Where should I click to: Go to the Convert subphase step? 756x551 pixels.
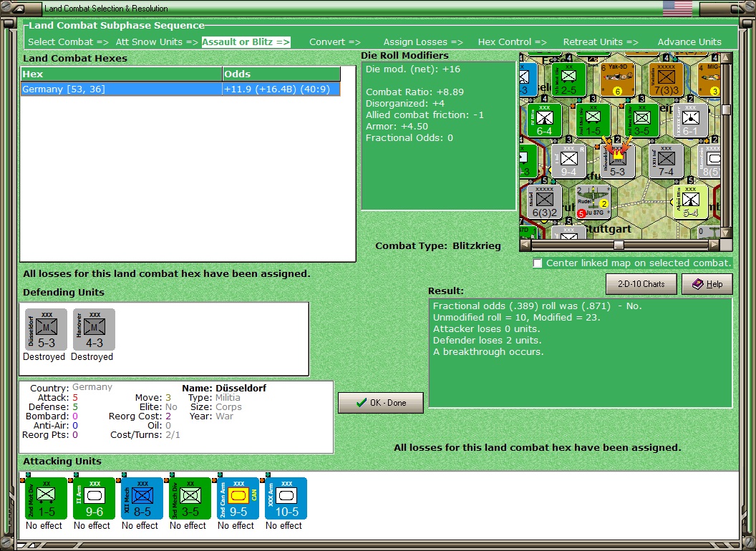(x=334, y=42)
